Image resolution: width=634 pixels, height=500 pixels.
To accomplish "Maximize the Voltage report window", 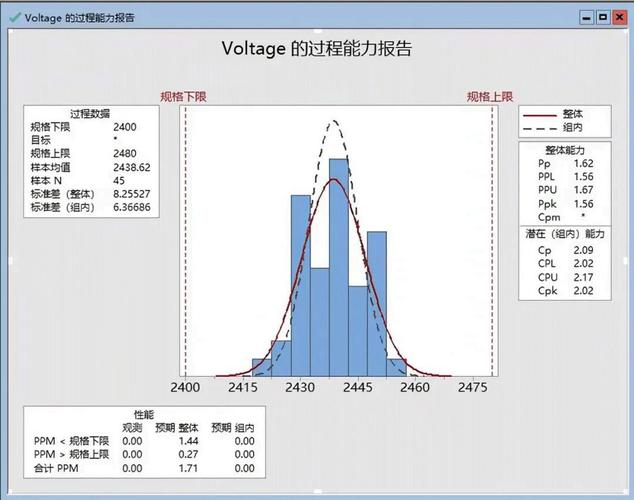I will 603,17.
